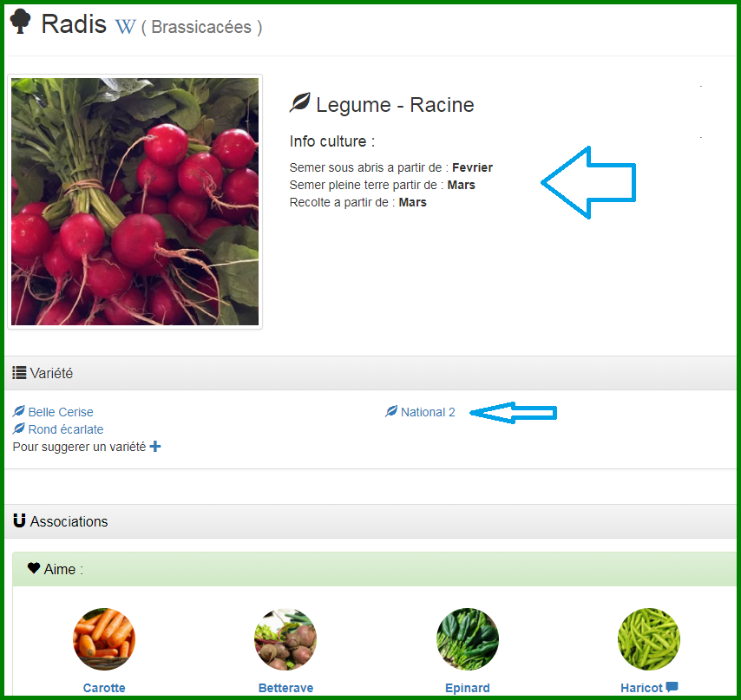The width and height of the screenshot is (741, 700).
Task: Open the comment bubble icon beside Haricot
Action: coord(672,687)
